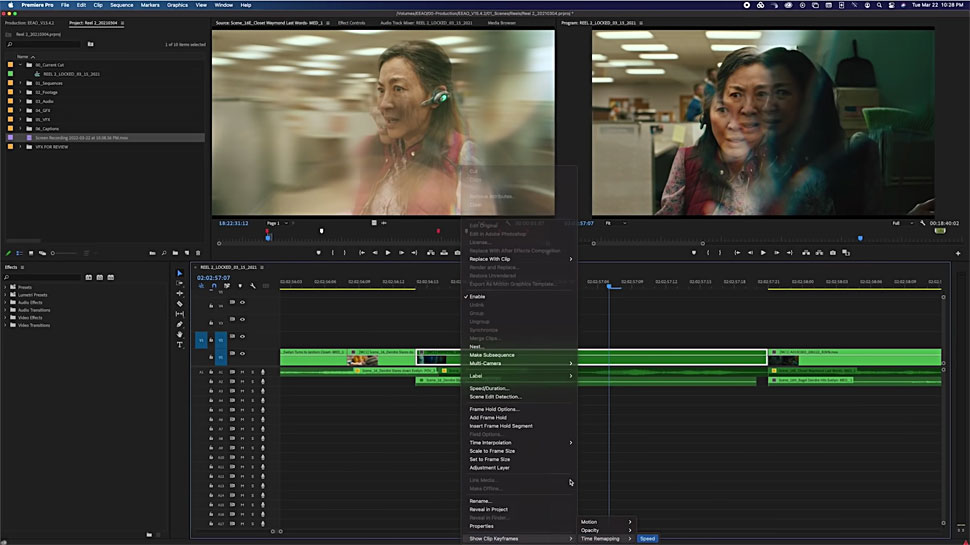Open timeline wrench display settings
970x545 pixels.
253,286
